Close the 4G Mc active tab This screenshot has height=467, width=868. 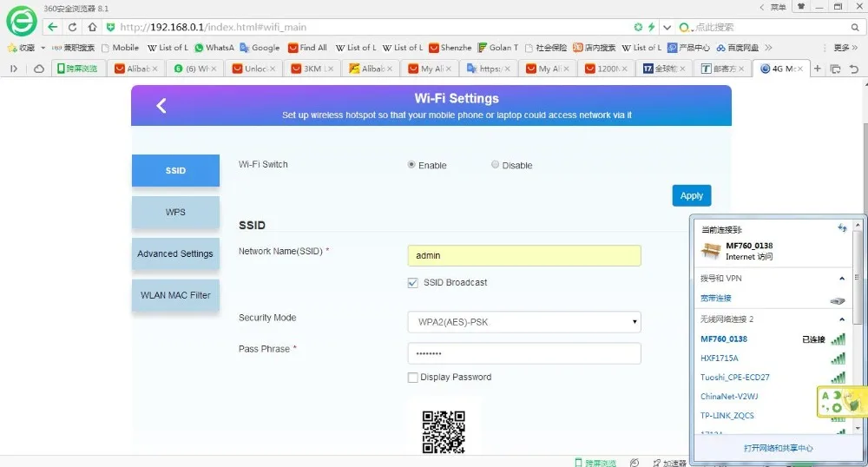pos(799,69)
